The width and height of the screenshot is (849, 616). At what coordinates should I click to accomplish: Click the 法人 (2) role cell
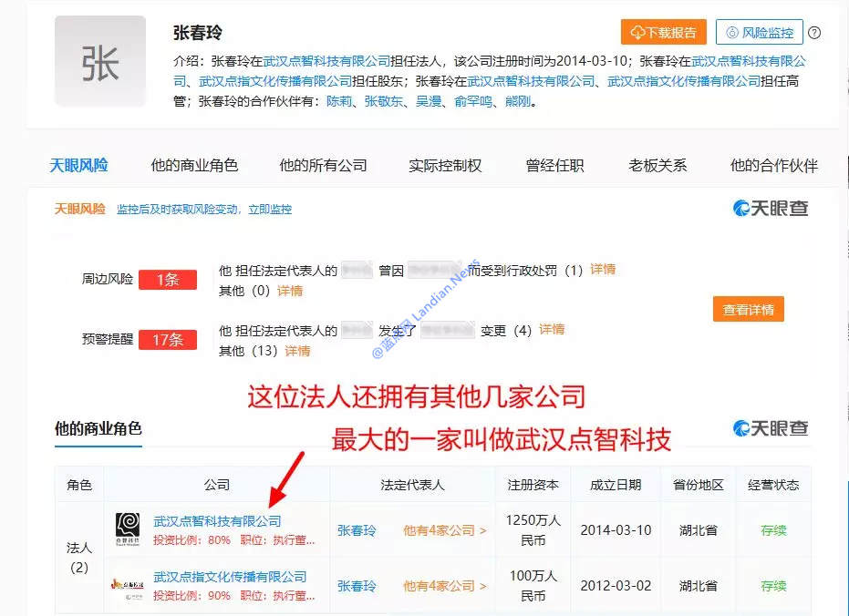[79, 558]
